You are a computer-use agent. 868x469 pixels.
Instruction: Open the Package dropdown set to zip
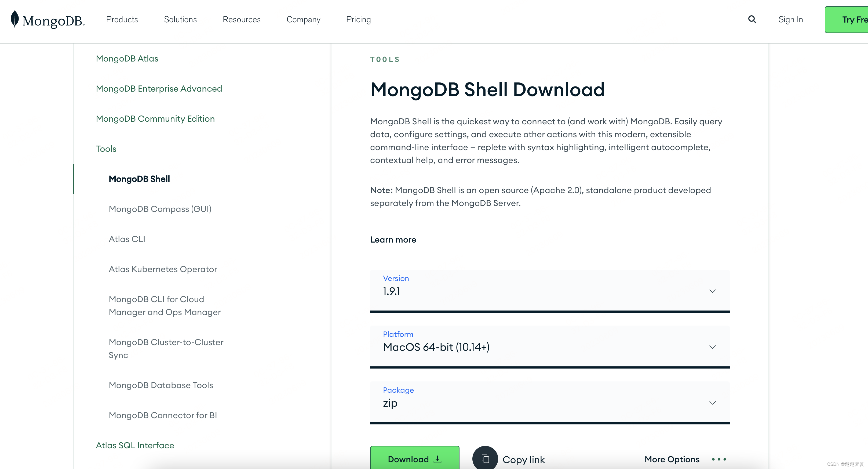(550, 403)
